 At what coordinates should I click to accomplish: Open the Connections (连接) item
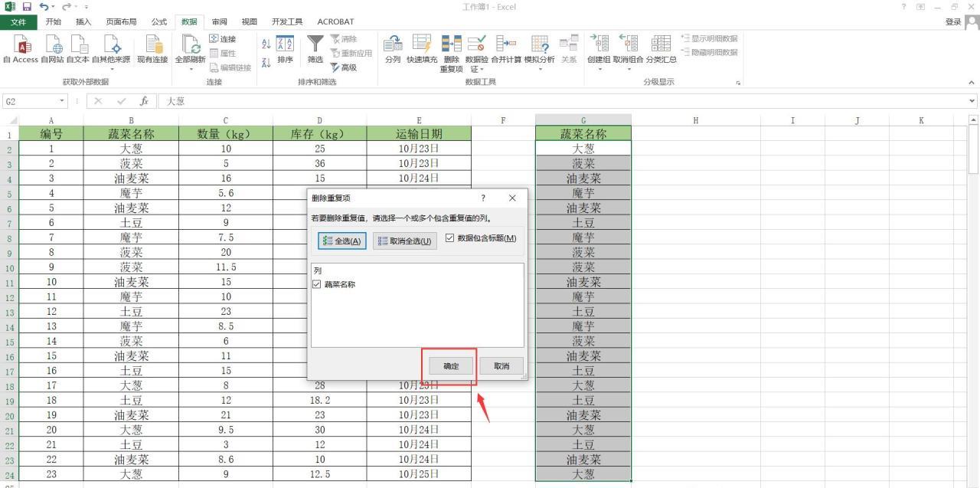point(223,39)
